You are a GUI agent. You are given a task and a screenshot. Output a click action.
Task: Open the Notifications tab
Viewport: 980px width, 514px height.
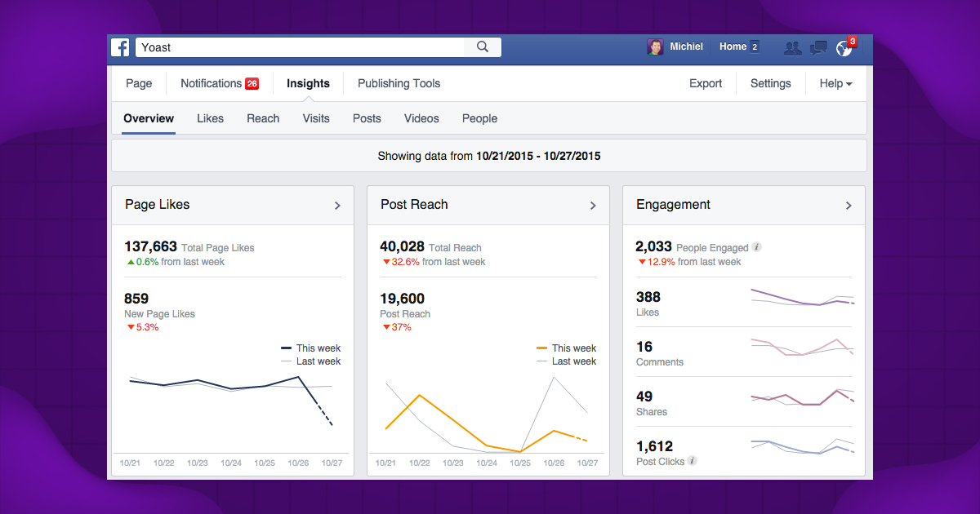pos(211,83)
